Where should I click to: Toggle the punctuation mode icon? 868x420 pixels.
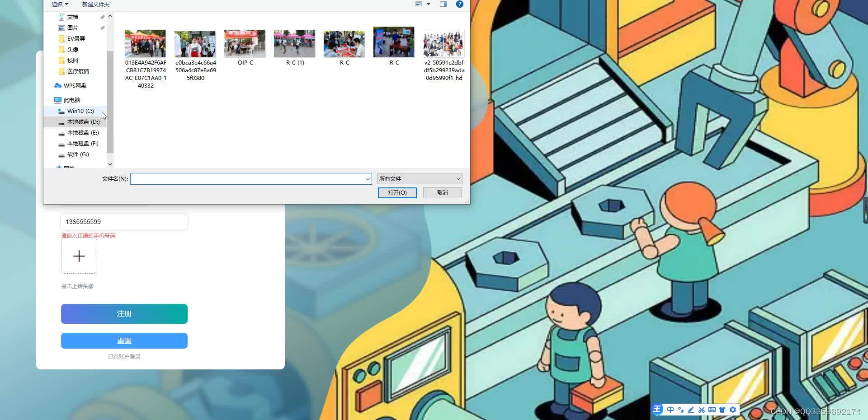tap(681, 410)
